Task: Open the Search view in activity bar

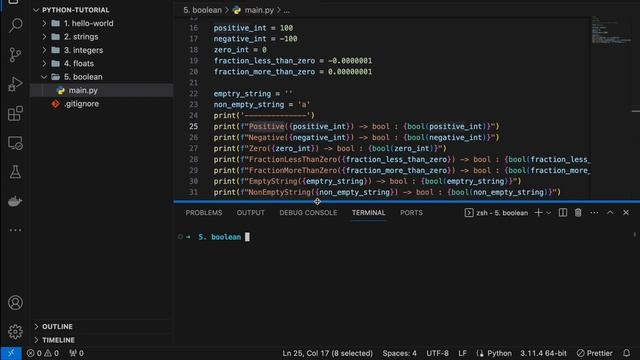Action: (x=15, y=25)
